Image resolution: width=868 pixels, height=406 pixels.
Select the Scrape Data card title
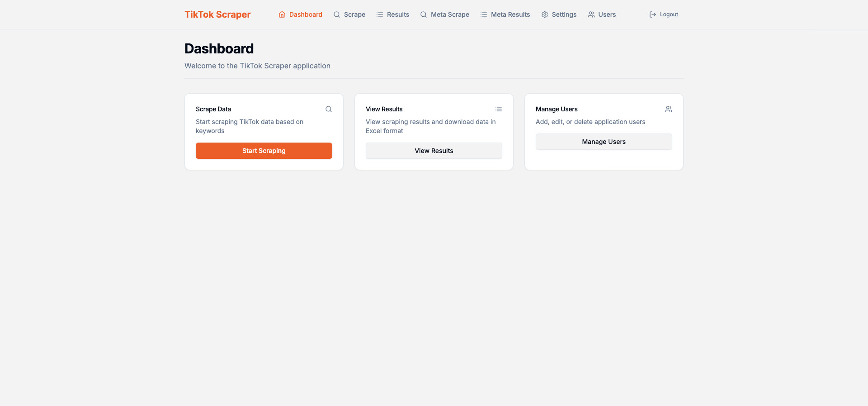[x=213, y=109]
